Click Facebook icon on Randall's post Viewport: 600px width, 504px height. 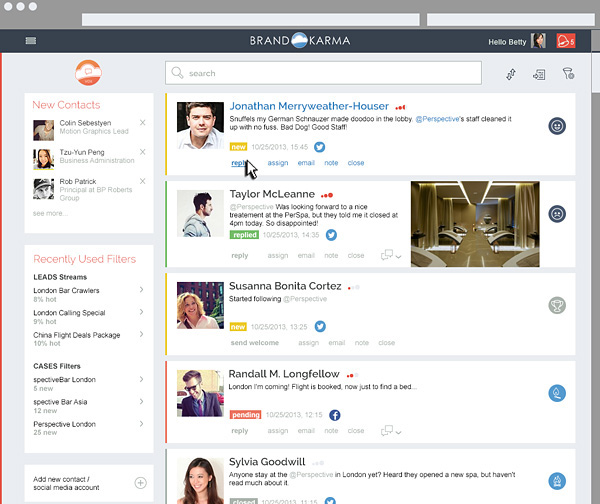[335, 415]
